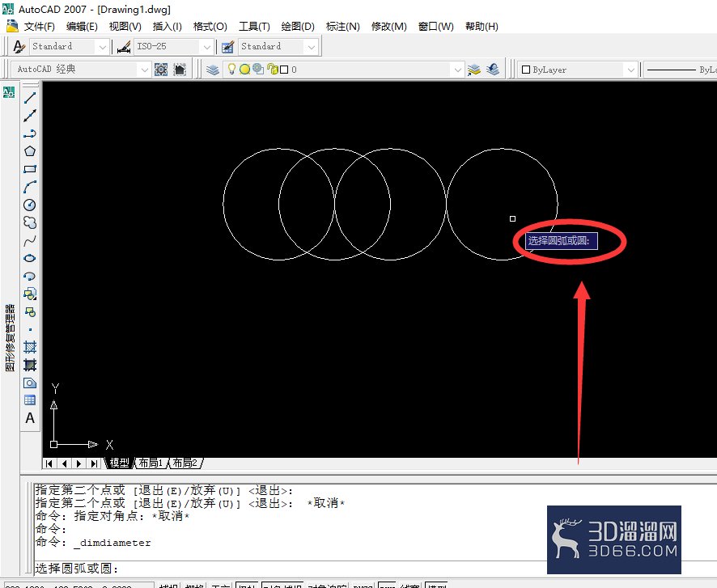Open the 窗口(W) menu
Screen dimensions: 717x588
(x=435, y=27)
